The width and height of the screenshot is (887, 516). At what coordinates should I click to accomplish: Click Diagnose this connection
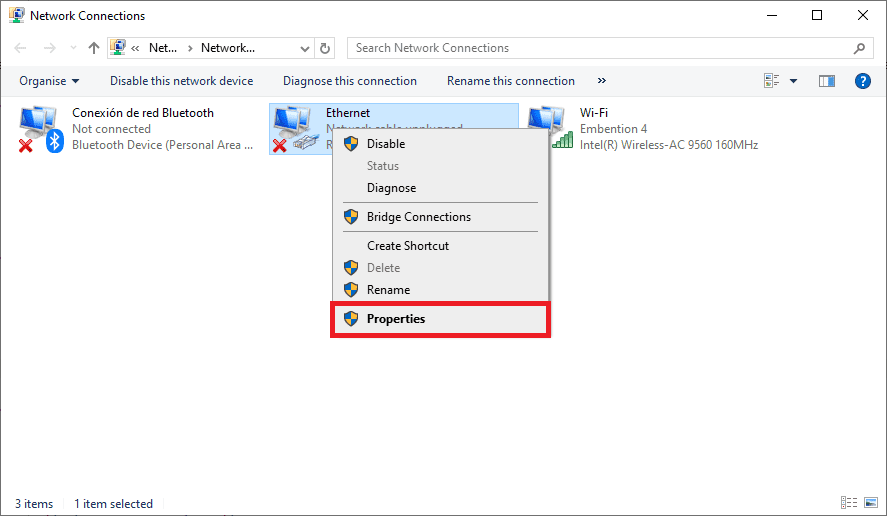pyautogui.click(x=349, y=81)
